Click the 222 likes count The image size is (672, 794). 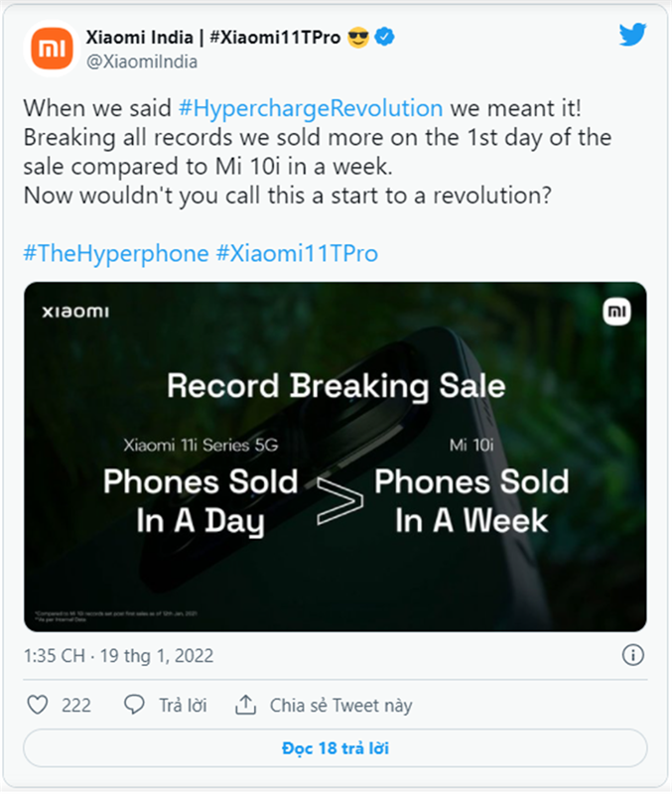pos(76,706)
